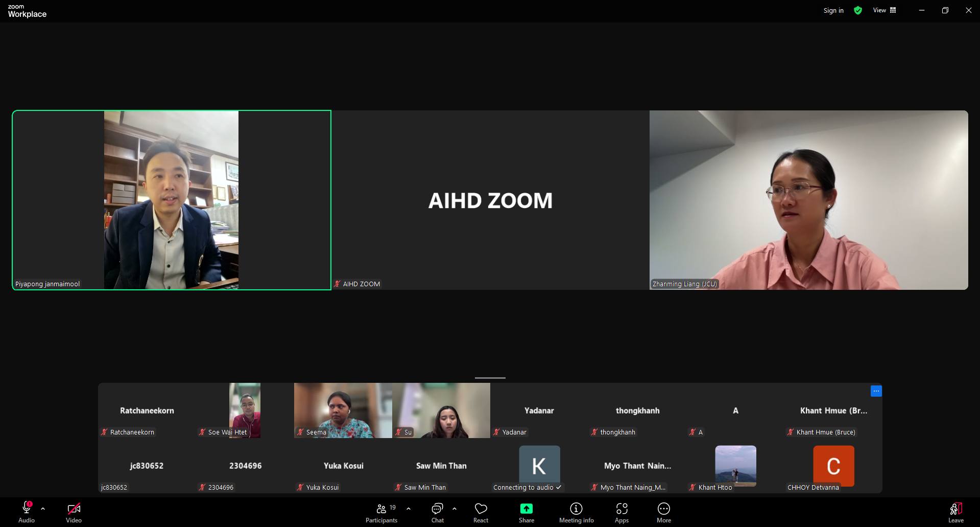
Task: Click muted mic icon beside Su
Action: tap(398, 432)
